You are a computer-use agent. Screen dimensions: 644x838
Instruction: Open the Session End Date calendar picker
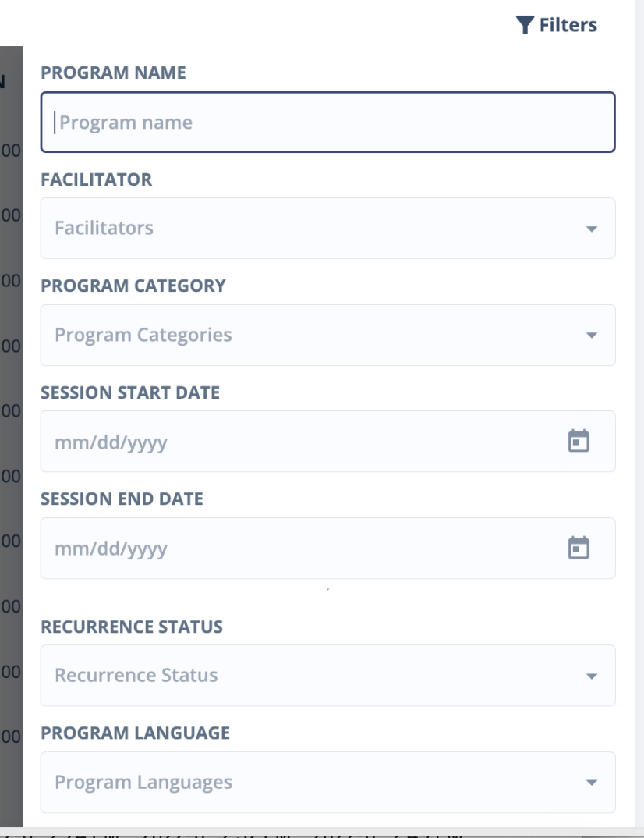point(578,548)
